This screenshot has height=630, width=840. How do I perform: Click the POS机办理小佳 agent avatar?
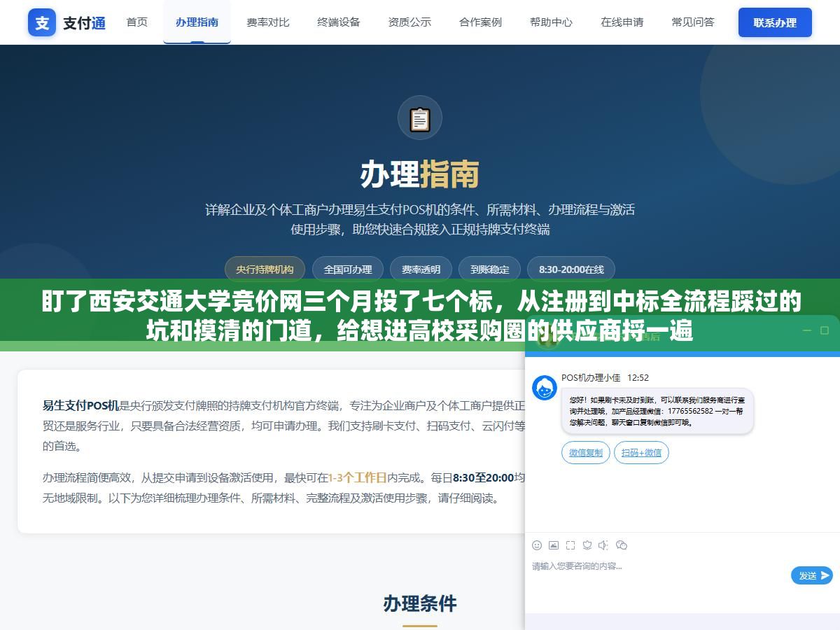[545, 388]
